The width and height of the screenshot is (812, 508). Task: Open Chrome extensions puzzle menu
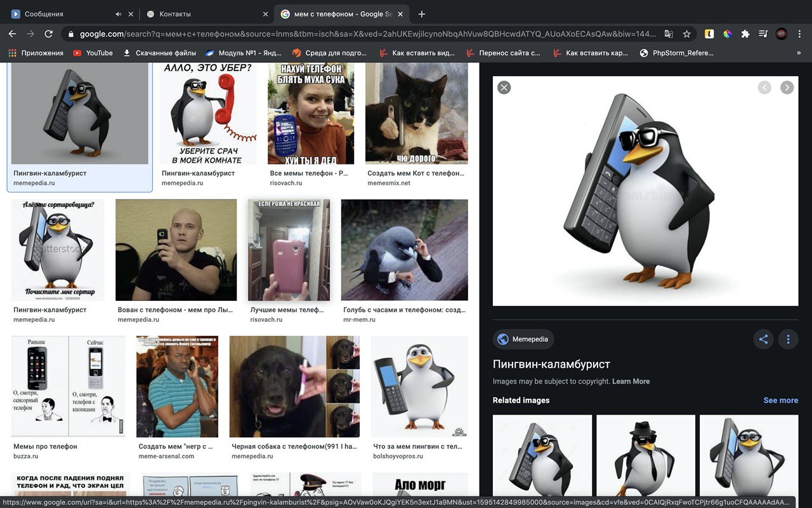745,34
